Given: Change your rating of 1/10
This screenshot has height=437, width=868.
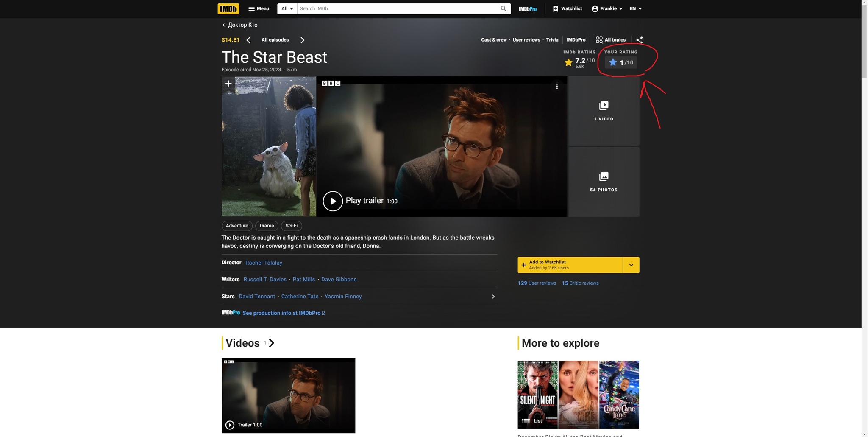Looking at the screenshot, I should tap(621, 62).
